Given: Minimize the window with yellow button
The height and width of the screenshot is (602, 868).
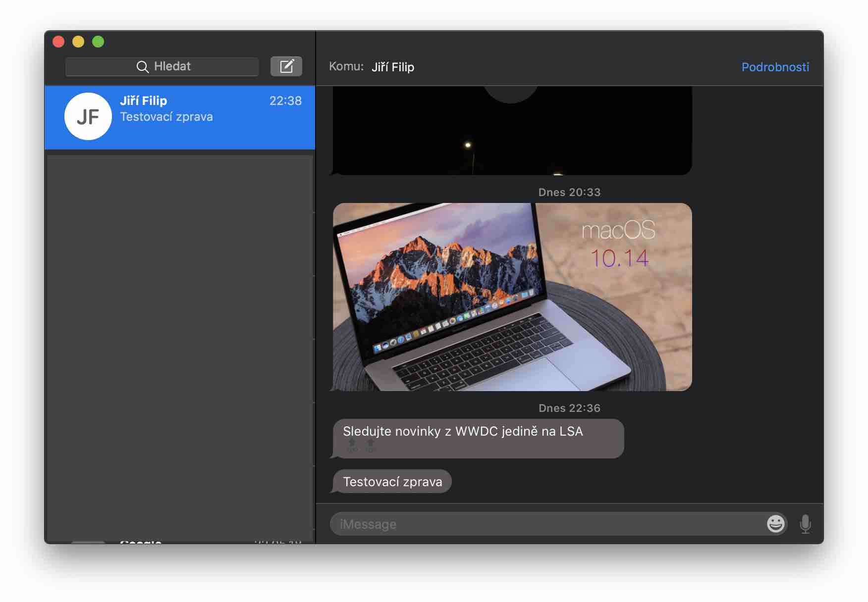Looking at the screenshot, I should pos(78,42).
